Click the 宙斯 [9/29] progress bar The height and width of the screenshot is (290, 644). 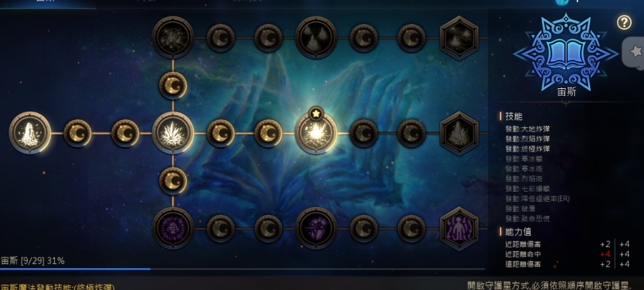tap(242, 269)
